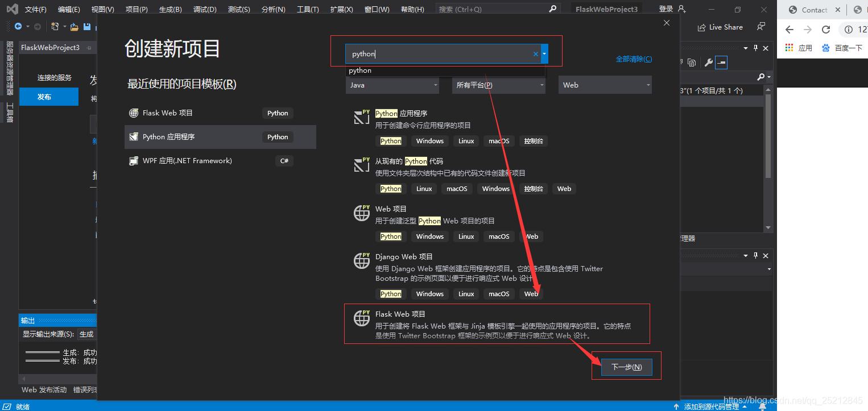Screen dimensions: 868x411
Task: Click the wrench properties icon in Solution Explorer
Action: [x=708, y=63]
